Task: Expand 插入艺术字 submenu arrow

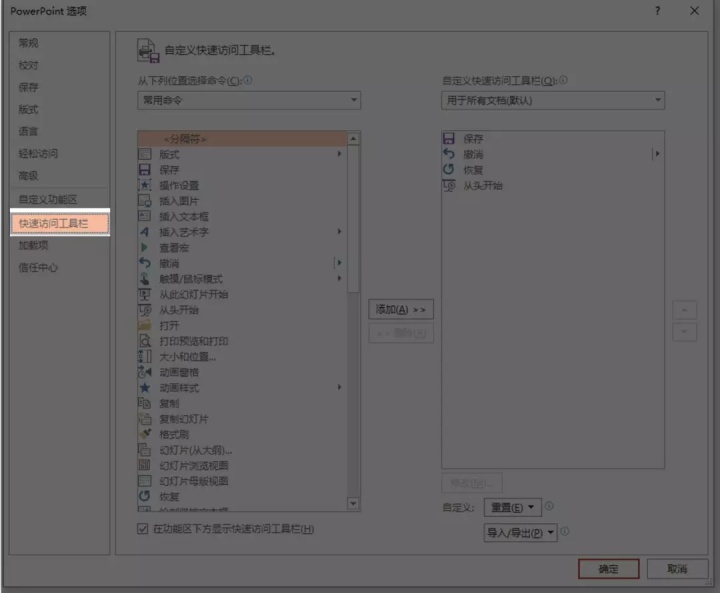Action: click(x=339, y=232)
